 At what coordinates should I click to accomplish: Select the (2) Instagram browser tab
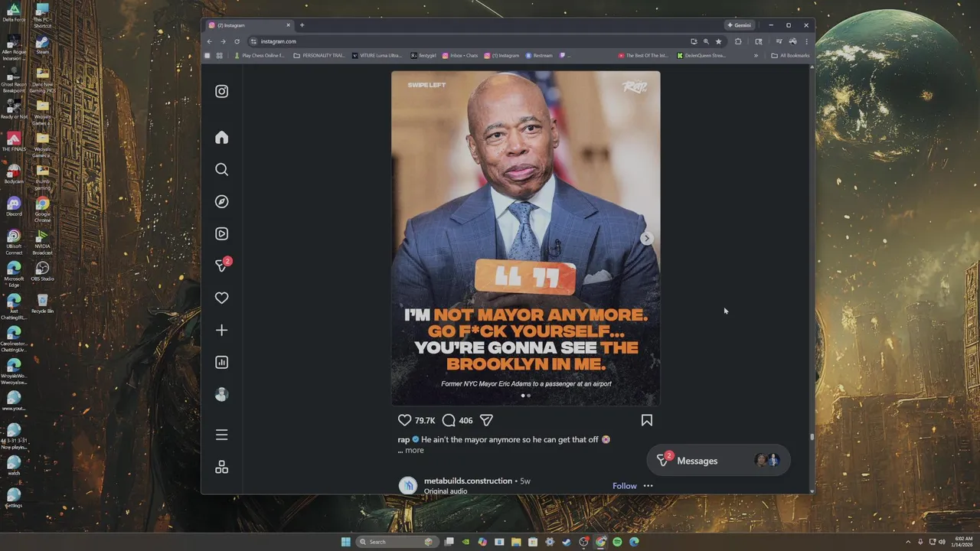tap(250, 25)
